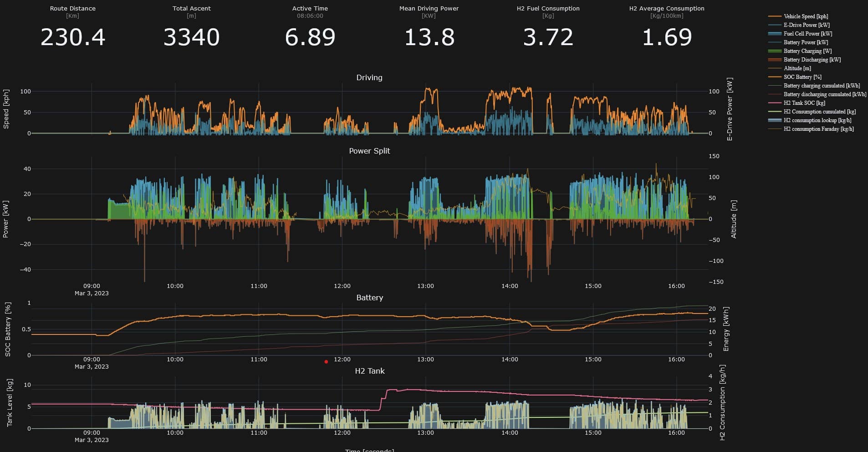Toggle H2 consumption Faraday legend item
The width and height of the screenshot is (868, 452).
point(818,129)
